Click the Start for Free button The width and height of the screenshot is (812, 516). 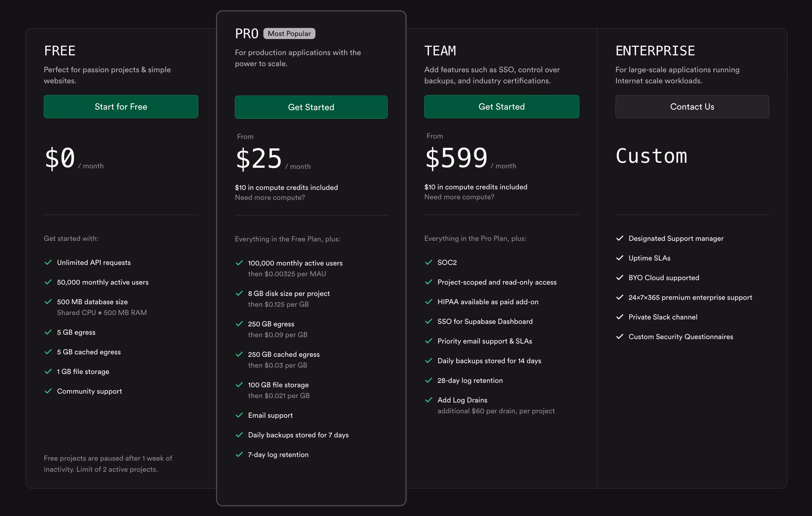pos(121,107)
